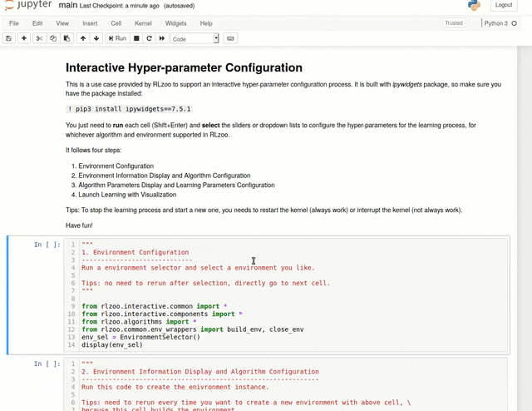The width and height of the screenshot is (532, 411).
Task: Open the Cell menu
Action: pyautogui.click(x=116, y=23)
